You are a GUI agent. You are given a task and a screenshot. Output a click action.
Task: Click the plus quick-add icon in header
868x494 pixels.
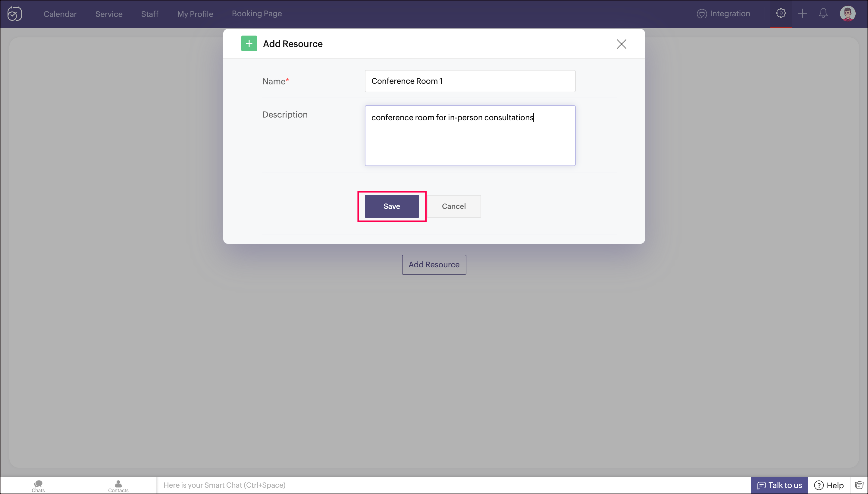click(x=802, y=14)
